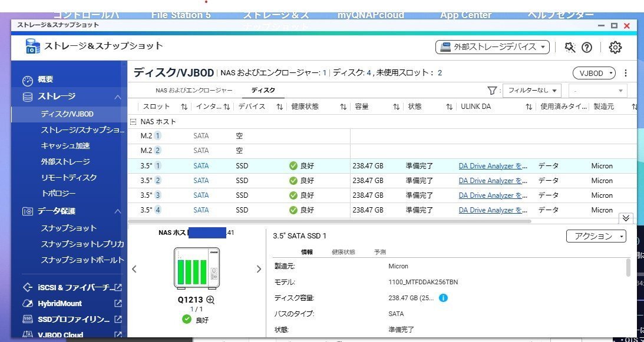The width and height of the screenshot is (644, 342).
Task: Show the next NAS enclosure arrow
Action: tap(258, 269)
